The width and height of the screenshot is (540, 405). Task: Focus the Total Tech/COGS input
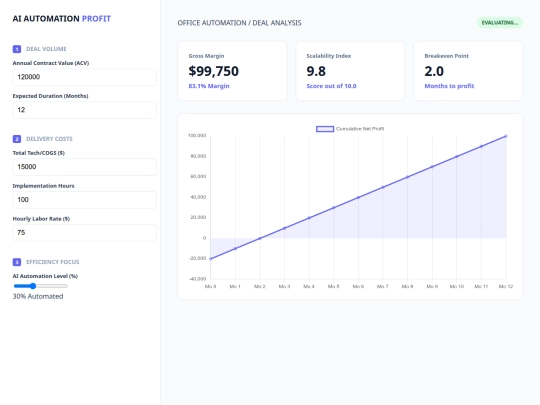84,167
